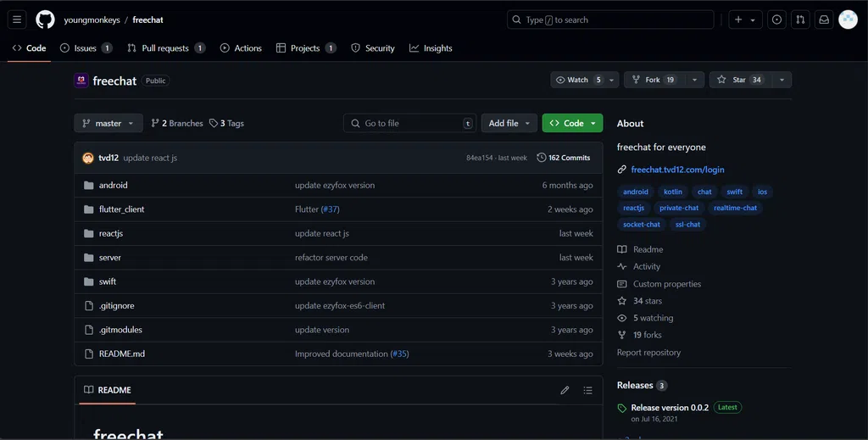Screen dimensions: 868x440
Task: Open the hamburger navigation menu
Action: pos(17,20)
